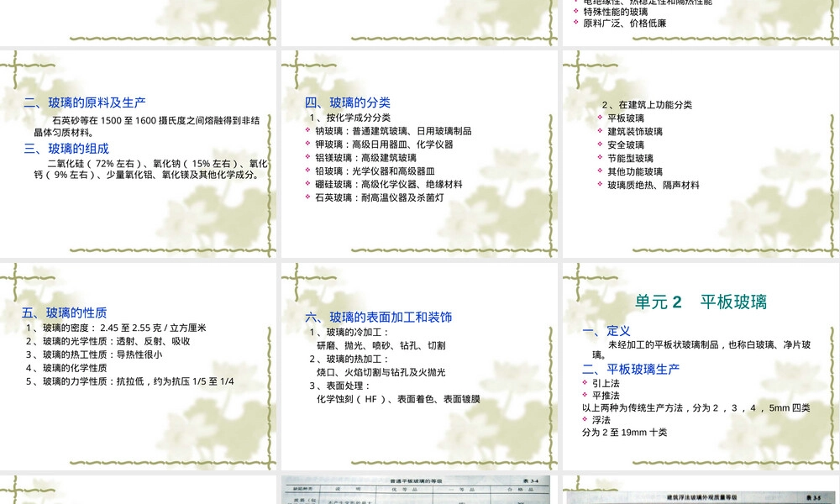This screenshot has height=504, width=840.
Task: Click the bullet 钠玻璃：普通建筑玻璃、日用玻璃制品
Action: pos(393,131)
